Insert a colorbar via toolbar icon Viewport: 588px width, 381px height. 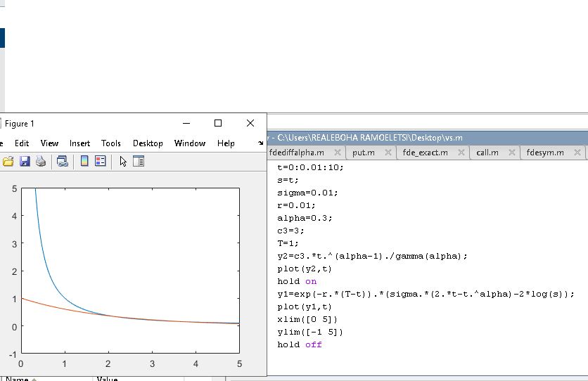84,162
